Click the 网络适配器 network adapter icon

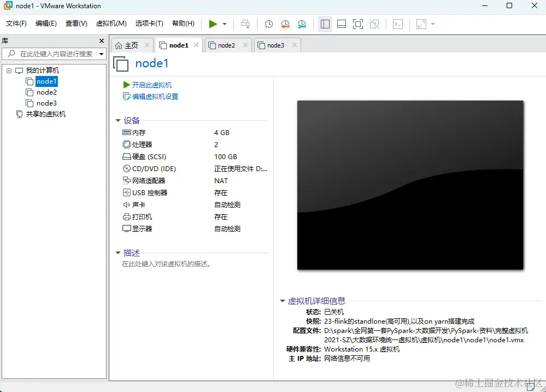126,180
